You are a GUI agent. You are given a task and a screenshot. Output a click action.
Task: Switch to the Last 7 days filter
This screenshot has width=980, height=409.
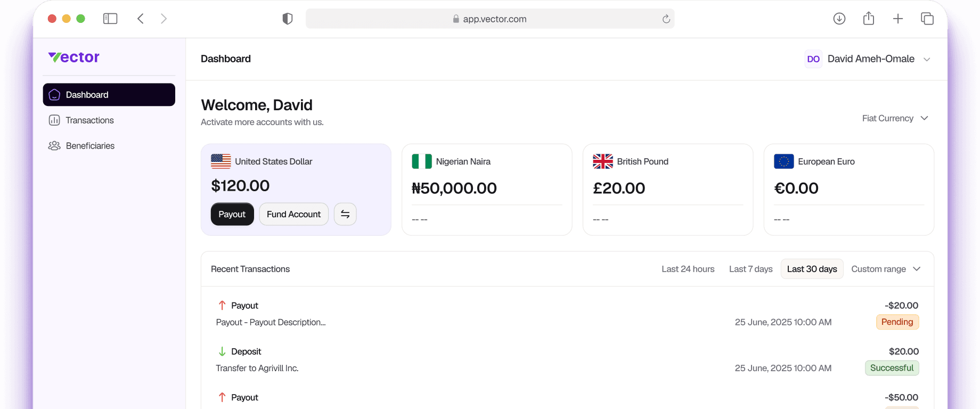(750, 269)
